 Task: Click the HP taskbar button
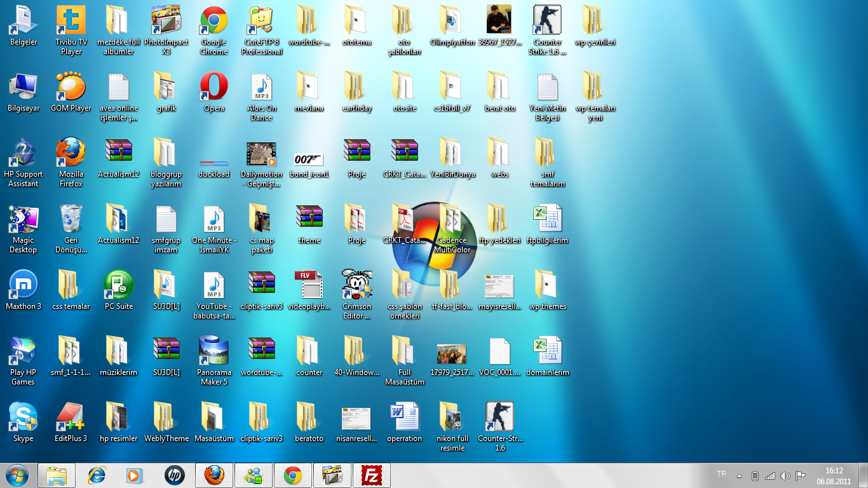(x=175, y=475)
